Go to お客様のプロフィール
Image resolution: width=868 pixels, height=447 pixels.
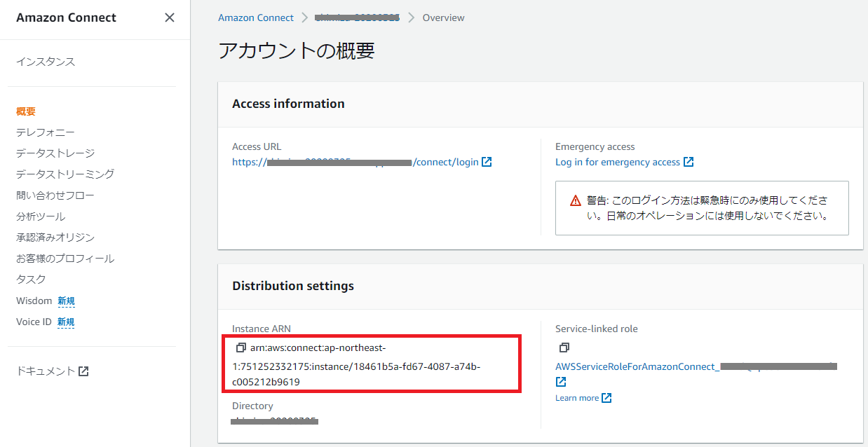[65, 259]
